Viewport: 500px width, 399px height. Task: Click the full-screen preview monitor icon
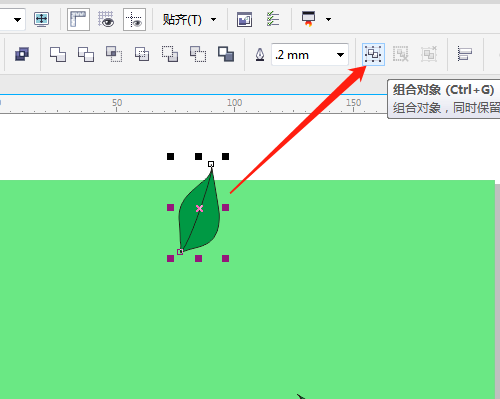[x=42, y=20]
